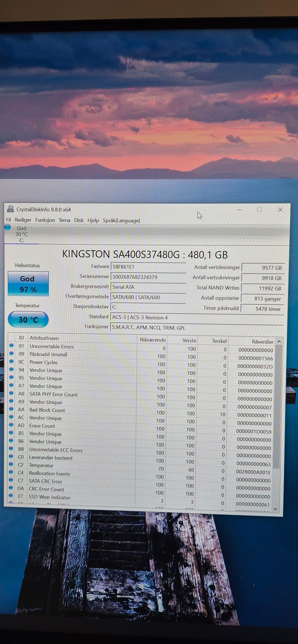
Task: Click power on count 813 ganger
Action: (x=263, y=298)
